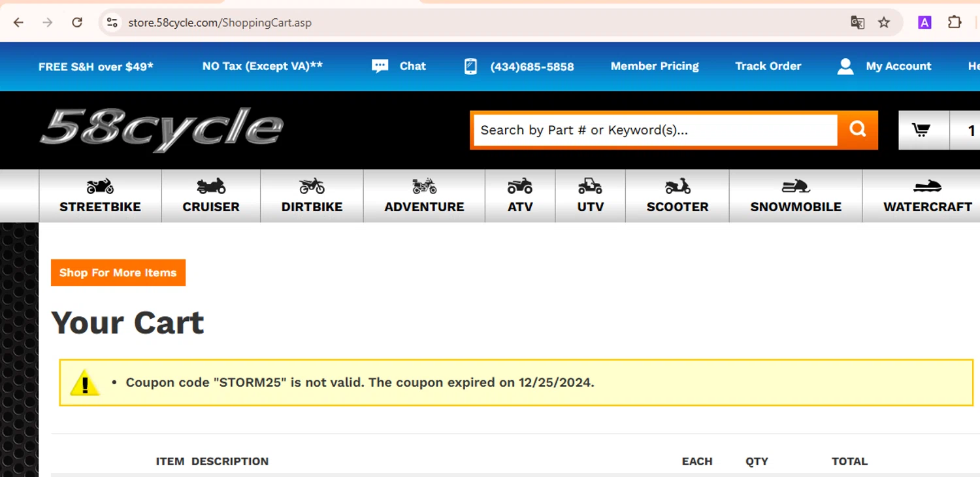Click the ITEM column header
The image size is (980, 477).
tap(170, 461)
